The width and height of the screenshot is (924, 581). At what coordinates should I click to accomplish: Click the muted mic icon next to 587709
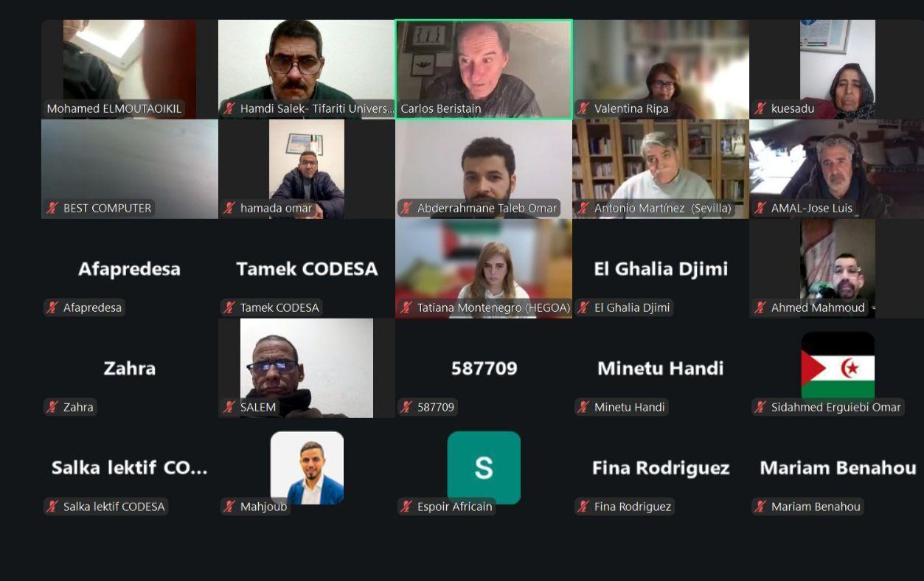point(406,407)
